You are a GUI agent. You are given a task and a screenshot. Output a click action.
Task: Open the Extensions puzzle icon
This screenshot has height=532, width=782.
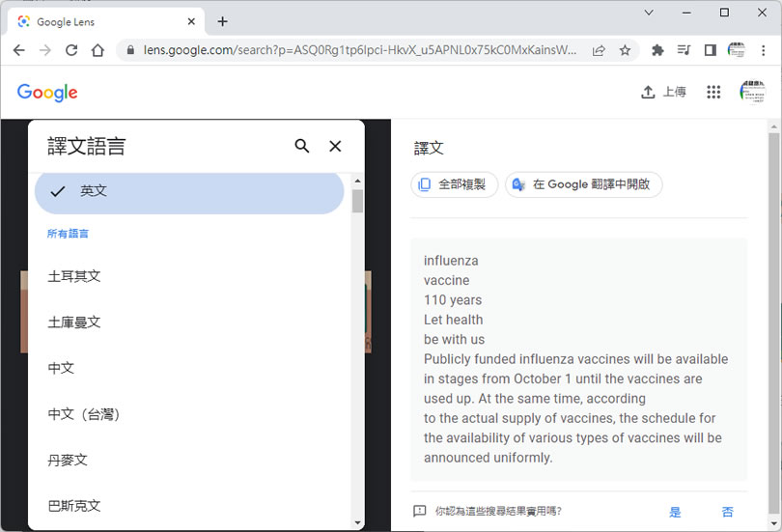[657, 50]
